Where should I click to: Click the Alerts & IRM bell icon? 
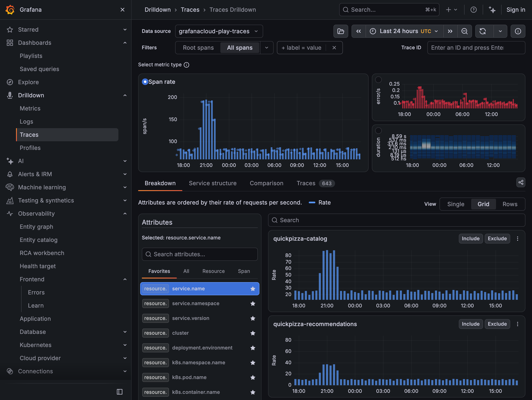(x=10, y=174)
